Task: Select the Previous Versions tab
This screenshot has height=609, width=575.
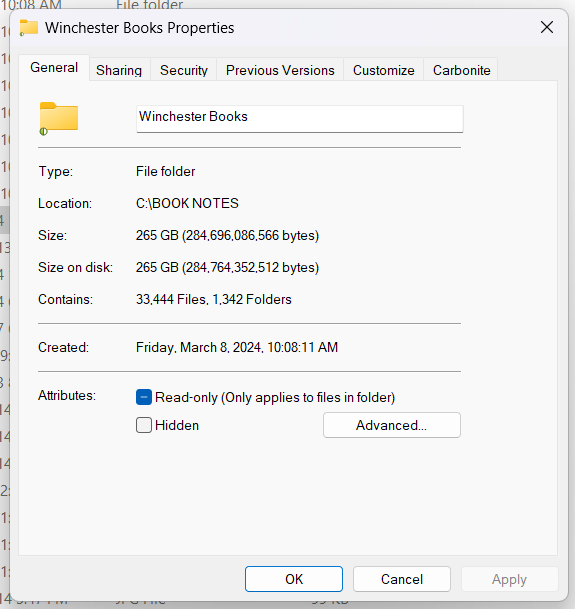Action: (x=280, y=70)
